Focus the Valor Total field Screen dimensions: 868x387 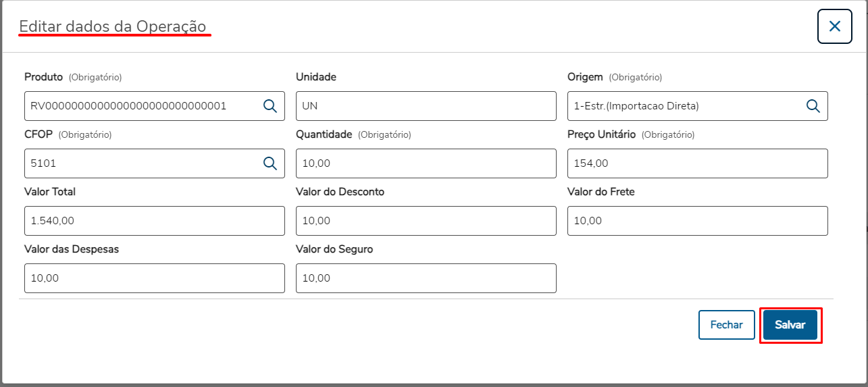pyautogui.click(x=154, y=221)
